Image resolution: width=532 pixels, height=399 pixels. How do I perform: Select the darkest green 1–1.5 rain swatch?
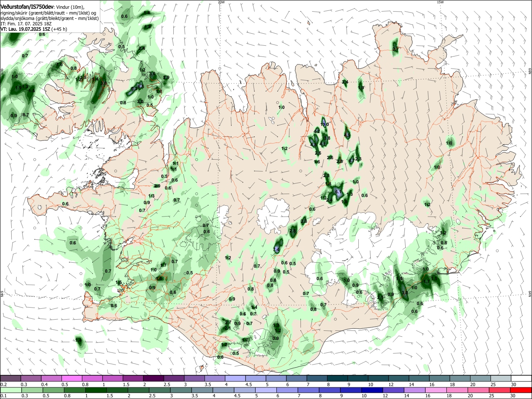click(96, 390)
